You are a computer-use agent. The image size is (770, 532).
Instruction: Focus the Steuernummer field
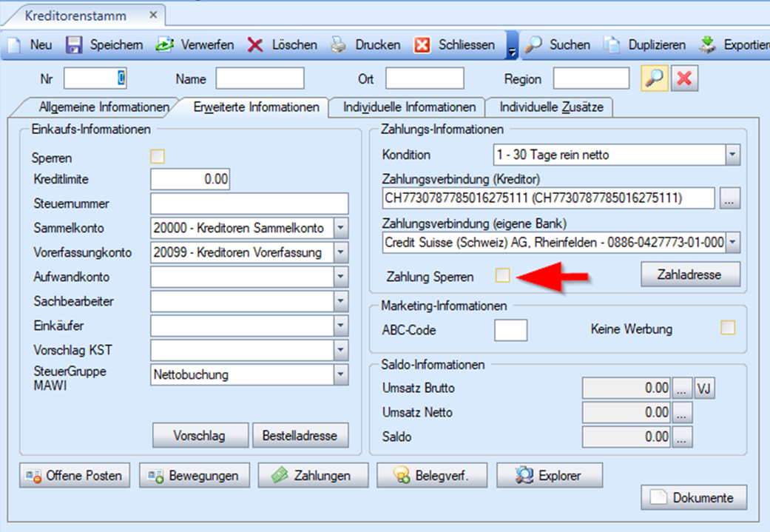249,203
